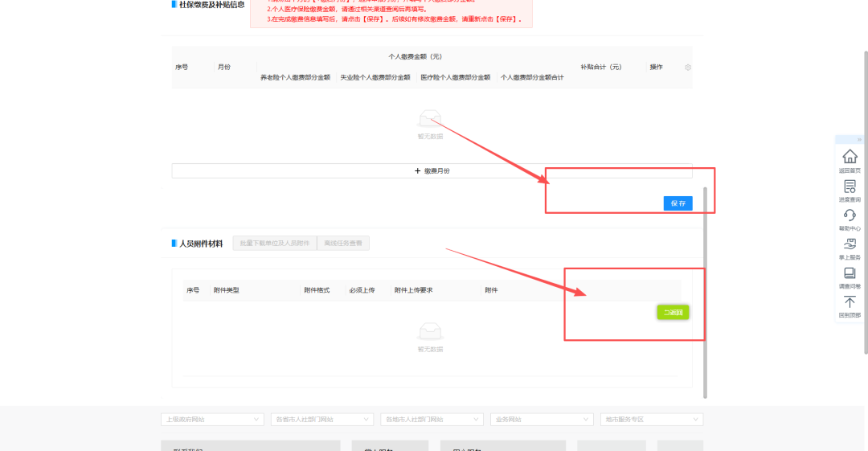
Task: Click the 返回首页 home icon in sidebar
Action: tap(850, 157)
